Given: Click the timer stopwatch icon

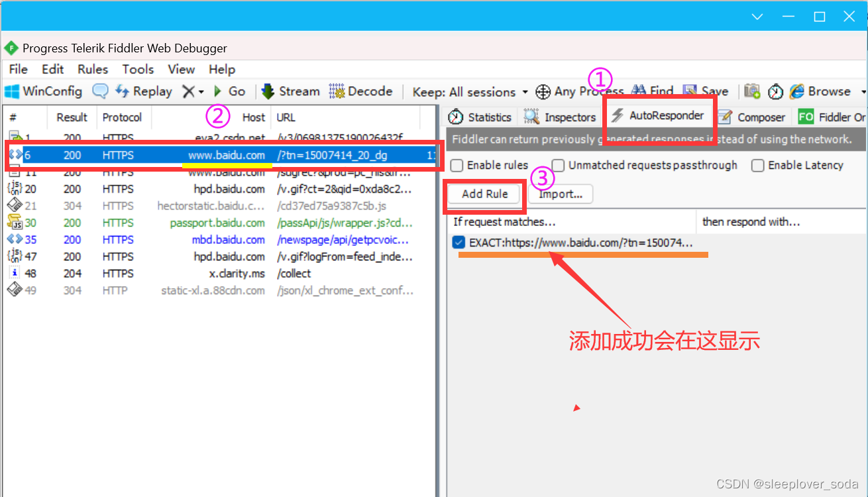Looking at the screenshot, I should click(x=775, y=91).
